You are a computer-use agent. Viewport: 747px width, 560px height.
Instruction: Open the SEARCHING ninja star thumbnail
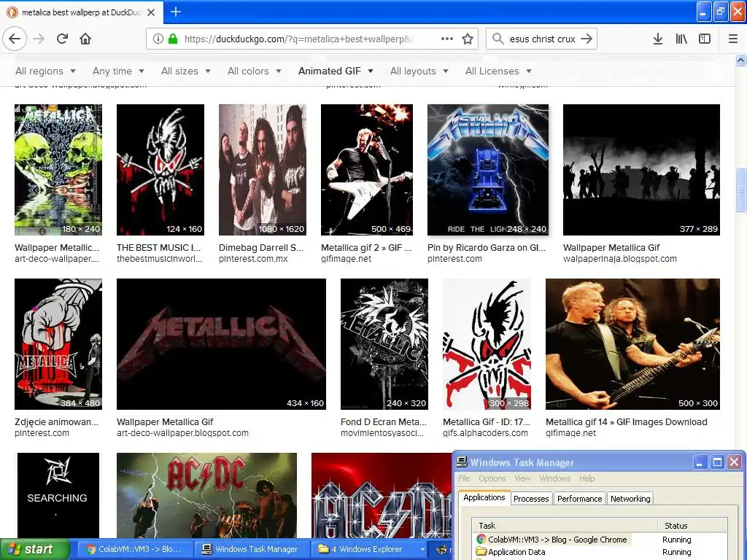point(58,495)
